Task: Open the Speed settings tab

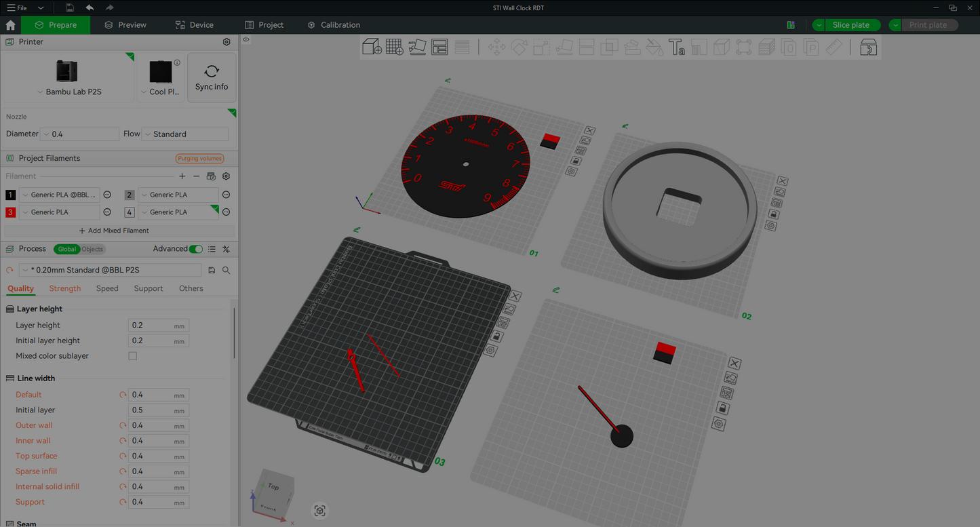Action: point(107,288)
